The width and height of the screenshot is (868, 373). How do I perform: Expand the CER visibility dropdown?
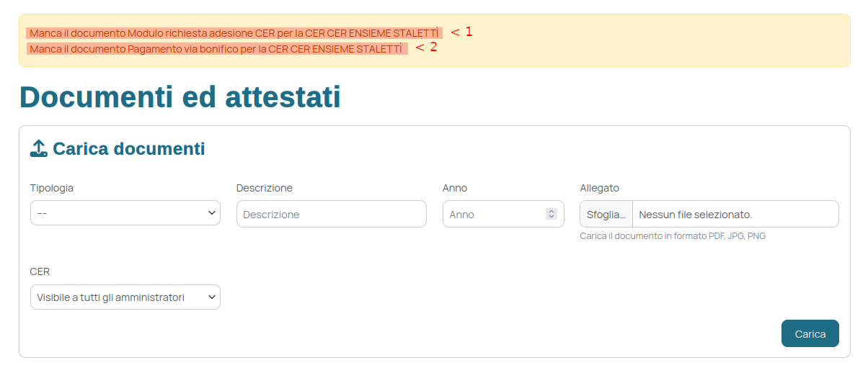coord(125,297)
